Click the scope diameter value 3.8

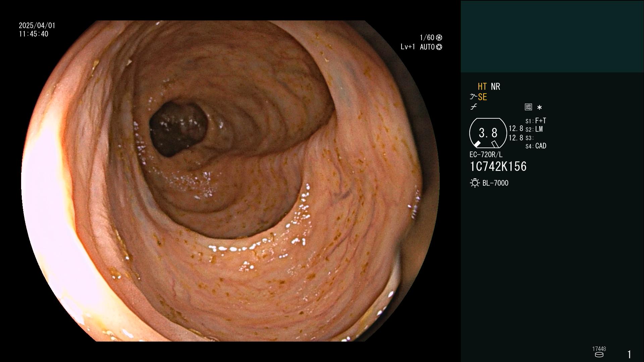pos(488,133)
